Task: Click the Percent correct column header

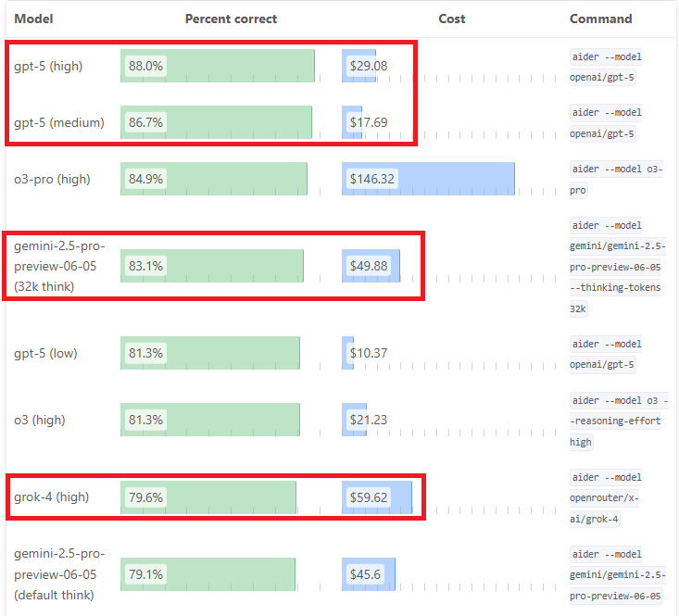Action: pyautogui.click(x=231, y=19)
